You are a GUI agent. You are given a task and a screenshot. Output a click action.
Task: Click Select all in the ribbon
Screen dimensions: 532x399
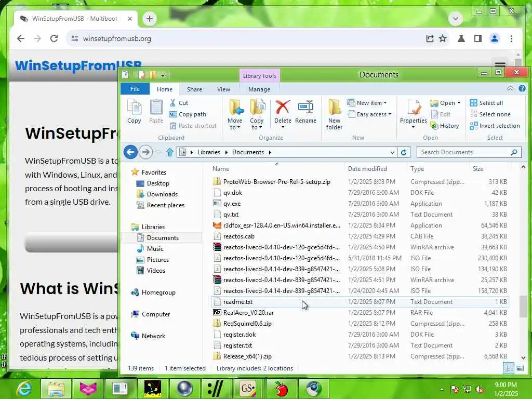tap(486, 103)
